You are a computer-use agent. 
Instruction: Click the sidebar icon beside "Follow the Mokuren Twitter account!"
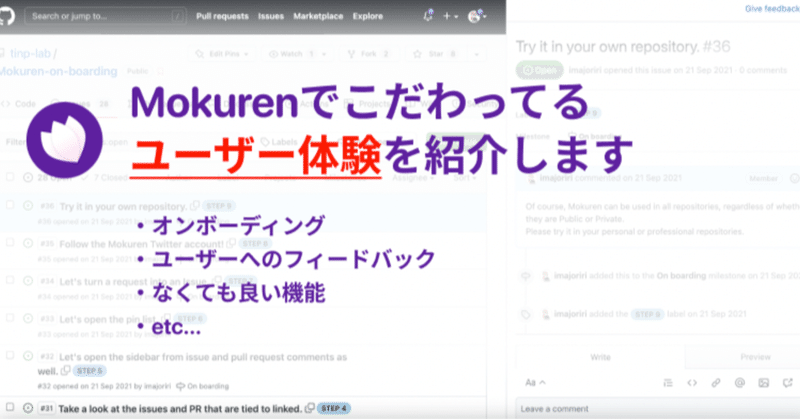coord(231,243)
